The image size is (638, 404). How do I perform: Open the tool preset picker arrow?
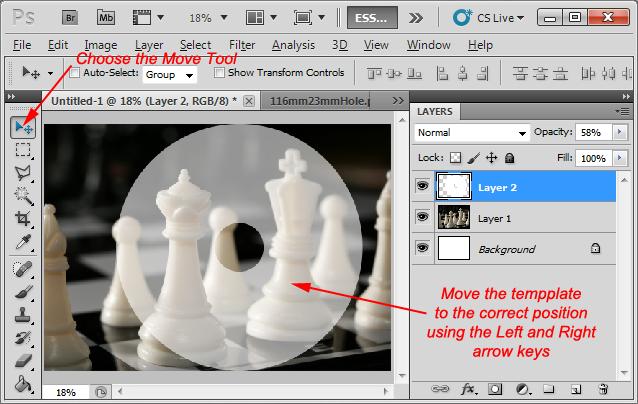pyautogui.click(x=50, y=74)
